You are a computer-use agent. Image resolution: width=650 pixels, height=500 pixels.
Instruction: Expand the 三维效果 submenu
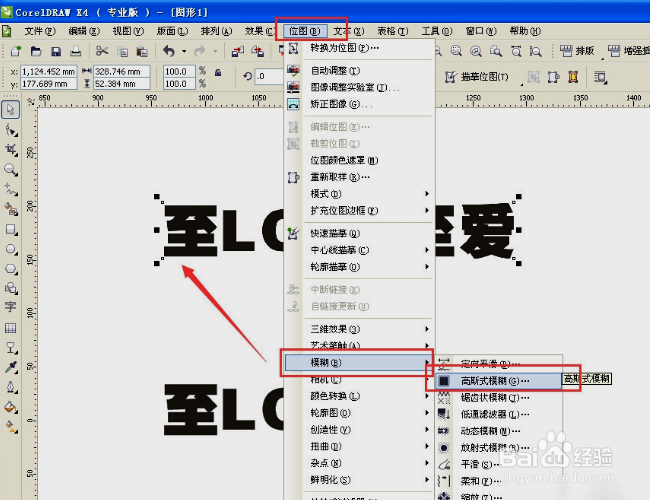point(369,329)
